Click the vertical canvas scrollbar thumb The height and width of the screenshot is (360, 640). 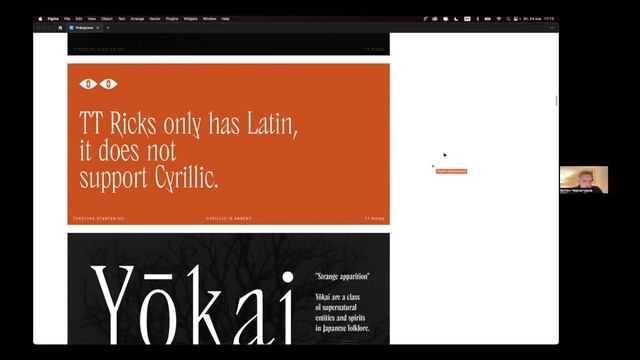[x=556, y=100]
